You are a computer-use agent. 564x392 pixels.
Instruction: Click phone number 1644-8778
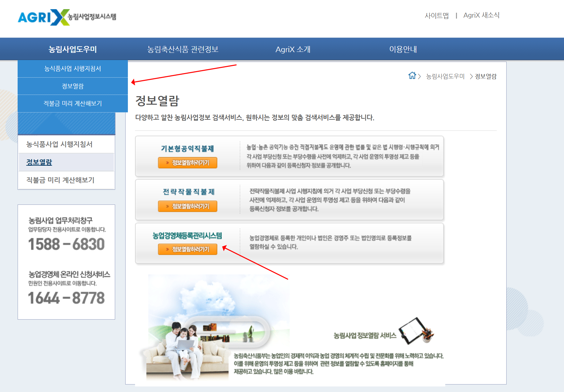(x=66, y=298)
